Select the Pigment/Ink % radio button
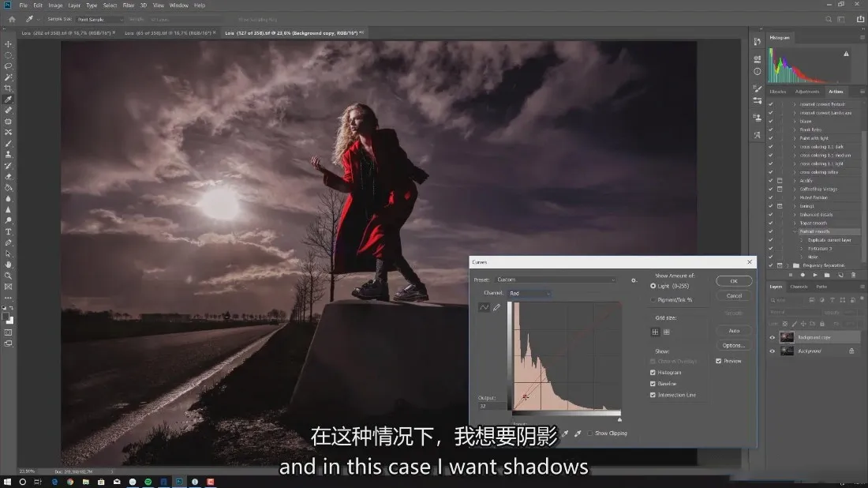The height and width of the screenshot is (488, 868). 653,299
